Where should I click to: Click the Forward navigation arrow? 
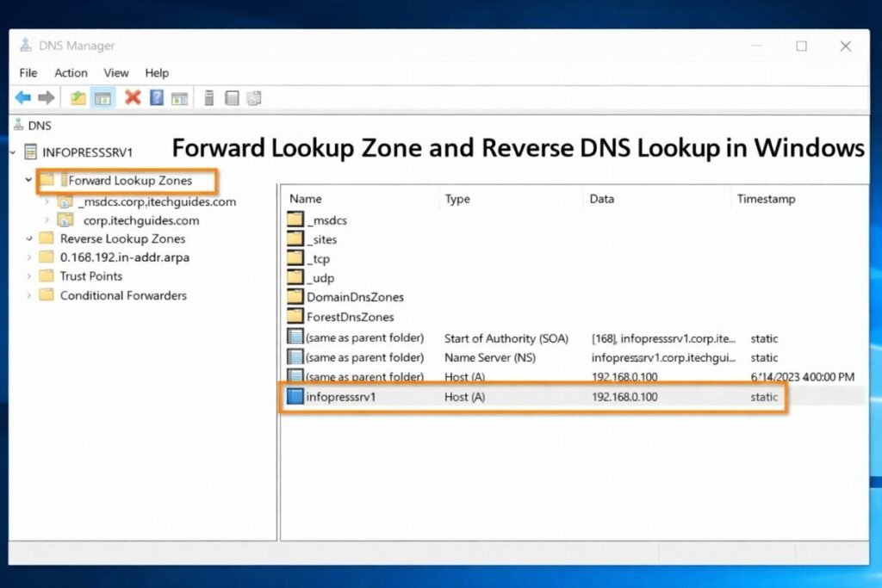(47, 97)
